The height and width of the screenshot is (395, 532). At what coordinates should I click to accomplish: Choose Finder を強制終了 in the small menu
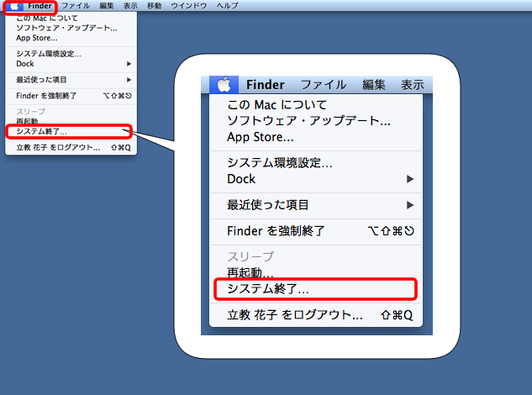coord(71,96)
